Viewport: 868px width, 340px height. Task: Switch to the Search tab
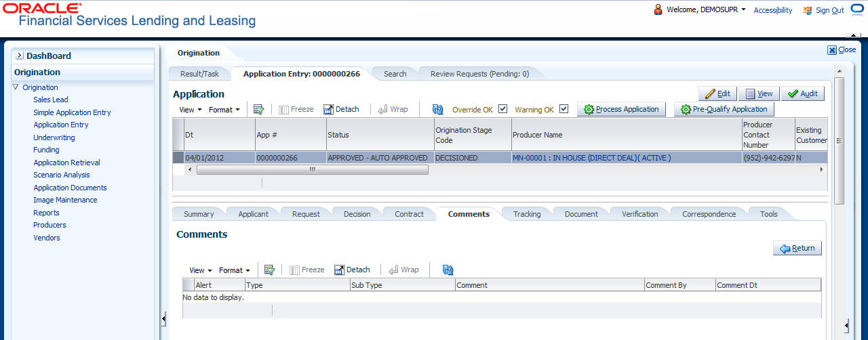(x=395, y=74)
